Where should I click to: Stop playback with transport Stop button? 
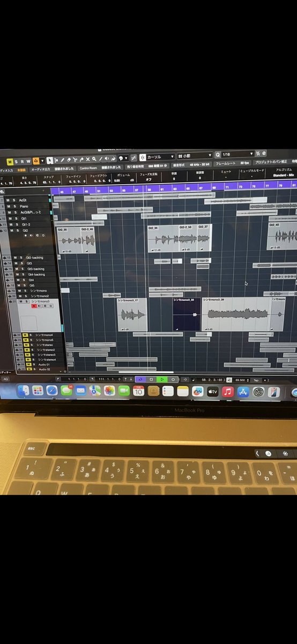coord(152,378)
